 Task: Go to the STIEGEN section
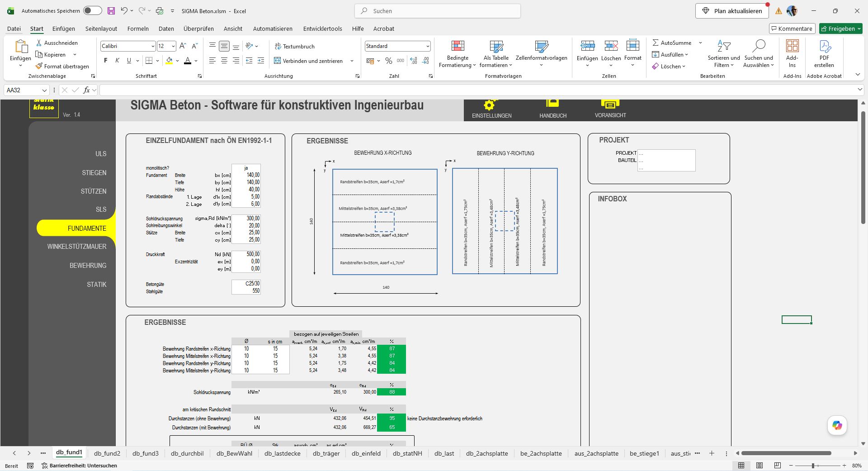(94, 173)
